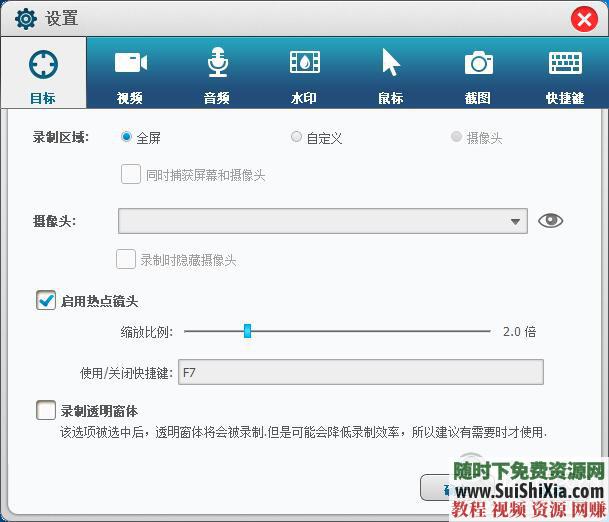Click the eye icon to preview the camera
Image resolution: width=609 pixels, height=522 pixels.
[550, 221]
